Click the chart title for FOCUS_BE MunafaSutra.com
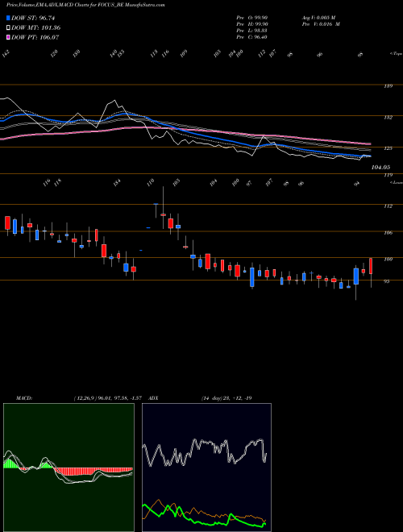The width and height of the screenshot is (403, 532). tap(85, 6)
